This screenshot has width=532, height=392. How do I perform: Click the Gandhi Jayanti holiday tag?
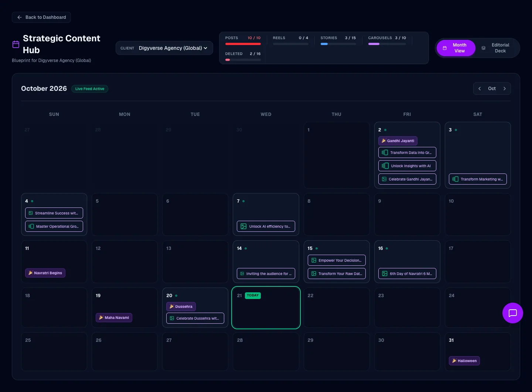(x=398, y=141)
